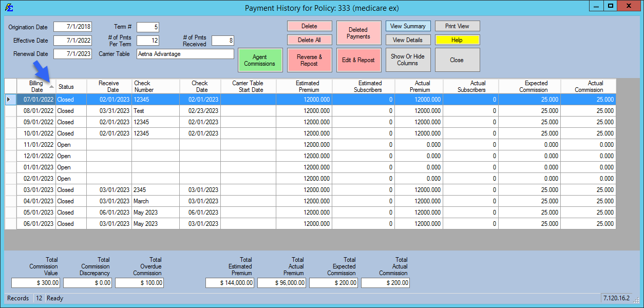Switch to View Details
Screen dimensions: 644x308
[408, 40]
